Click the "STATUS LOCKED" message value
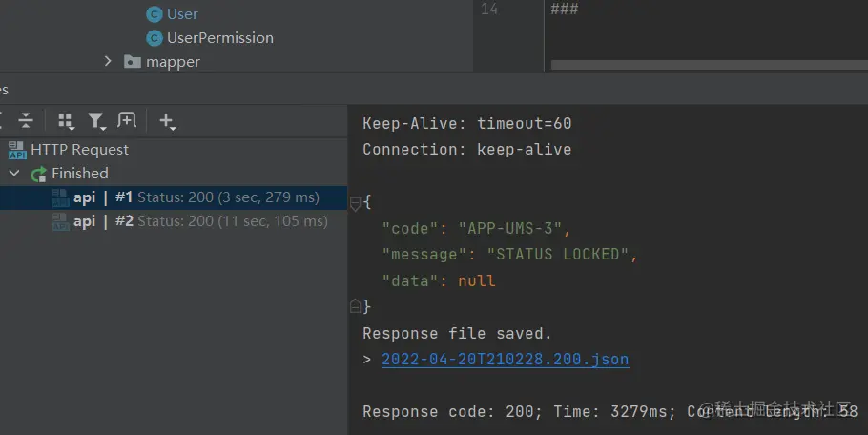Viewport: 868px width, 435px height. coord(557,254)
